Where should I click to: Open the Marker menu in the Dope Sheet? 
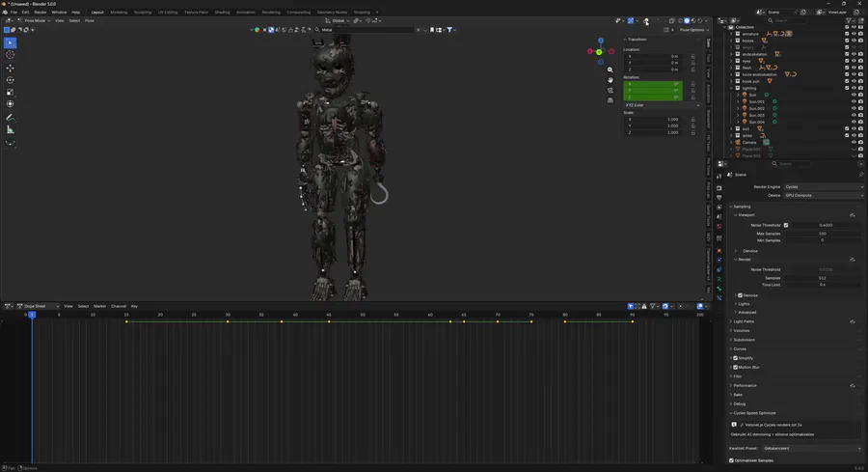tap(99, 306)
